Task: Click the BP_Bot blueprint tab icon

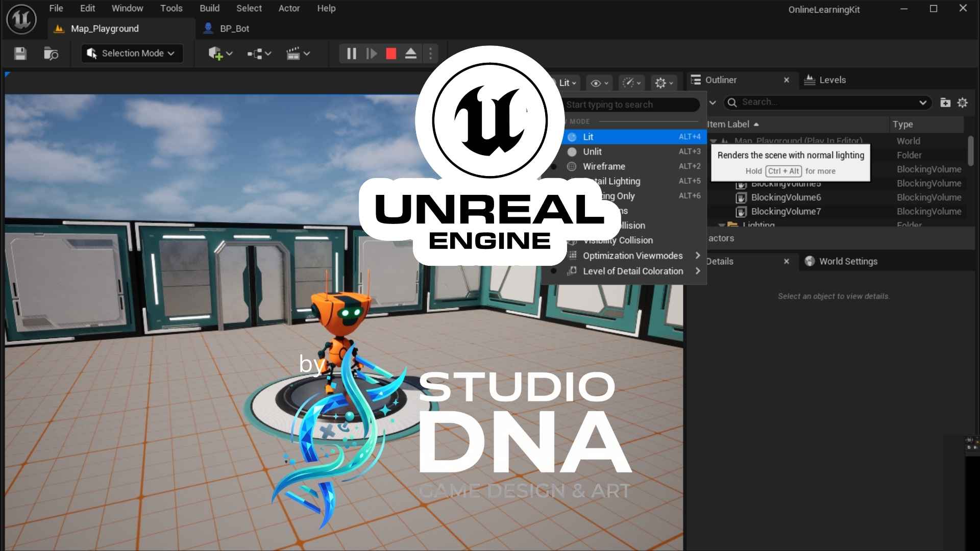Action: [x=208, y=29]
